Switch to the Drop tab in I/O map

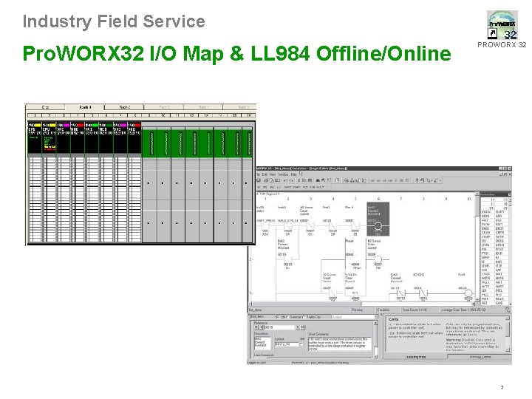(45, 107)
